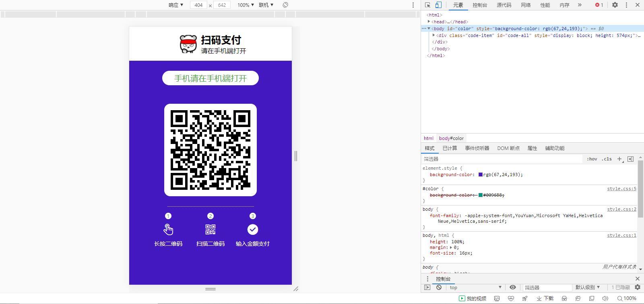
Task: Toggle the :hov element state panel
Action: coord(592,159)
